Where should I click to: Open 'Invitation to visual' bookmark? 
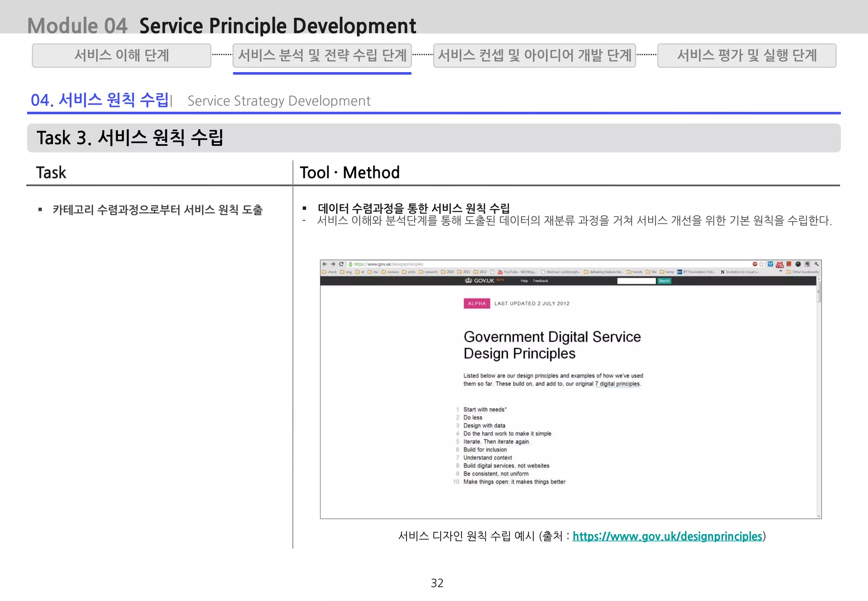740,272
